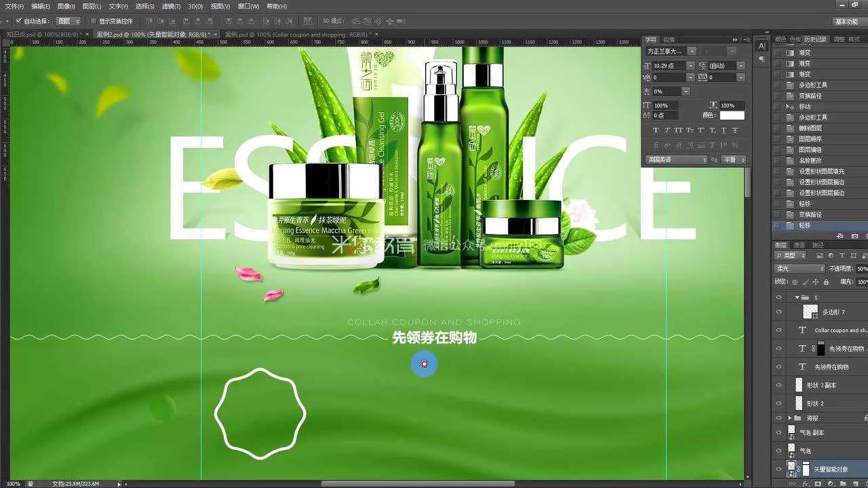
Task: Click the 基本功能 workspace button
Action: (x=846, y=21)
